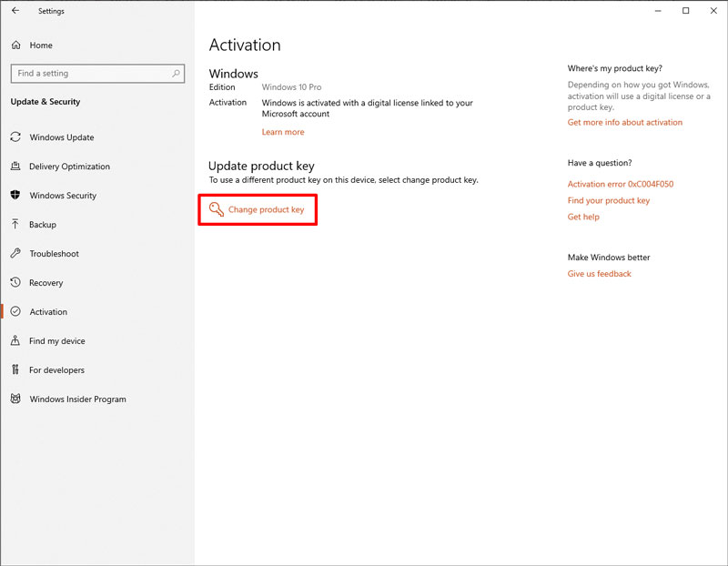
Task: Open Activation error 0xC004F050 link
Action: 620,184
